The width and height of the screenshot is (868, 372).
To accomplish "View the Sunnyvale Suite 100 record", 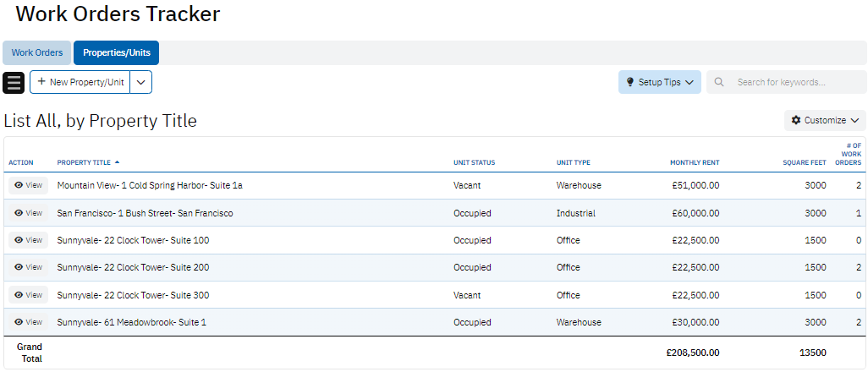I will (29, 240).
